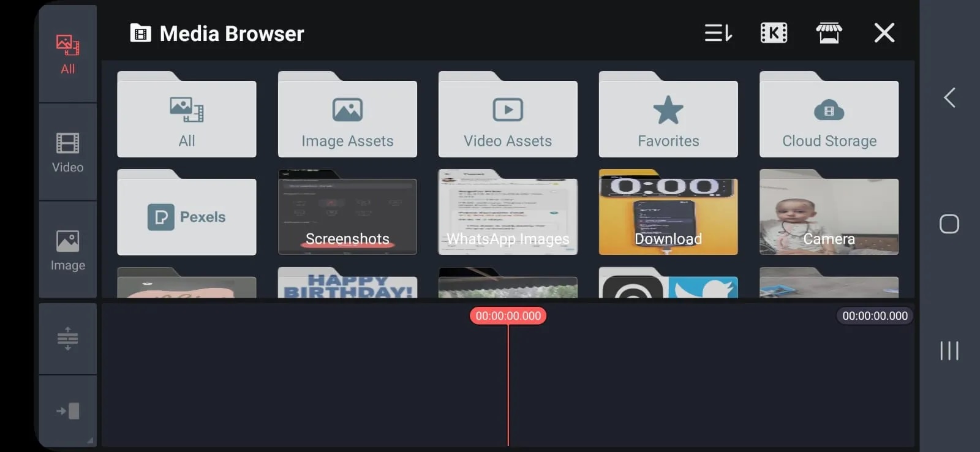The width and height of the screenshot is (980, 452).
Task: Click the jump to end timeline icon
Action: (x=67, y=411)
